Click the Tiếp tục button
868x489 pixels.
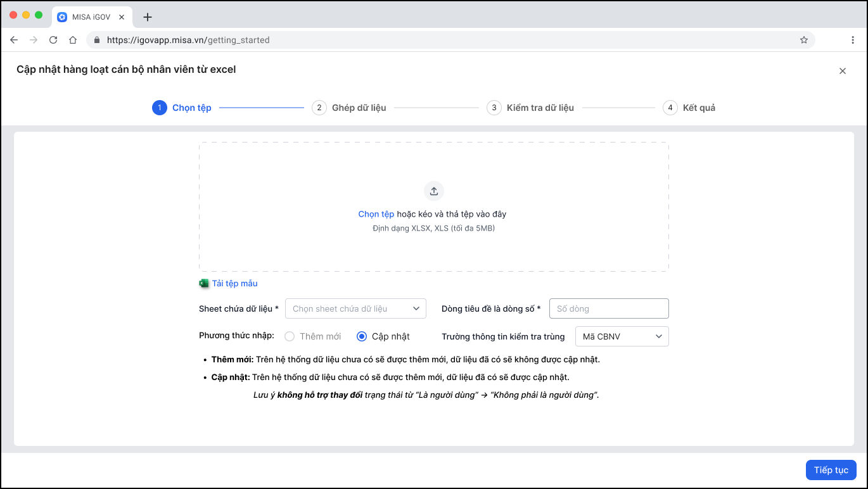(x=831, y=470)
